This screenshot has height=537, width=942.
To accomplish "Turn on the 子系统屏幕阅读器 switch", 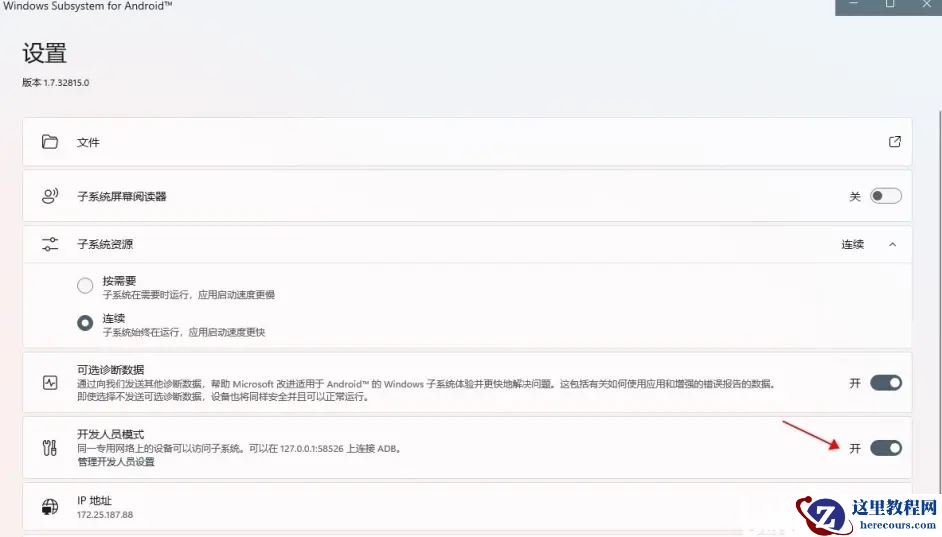I will [886, 196].
